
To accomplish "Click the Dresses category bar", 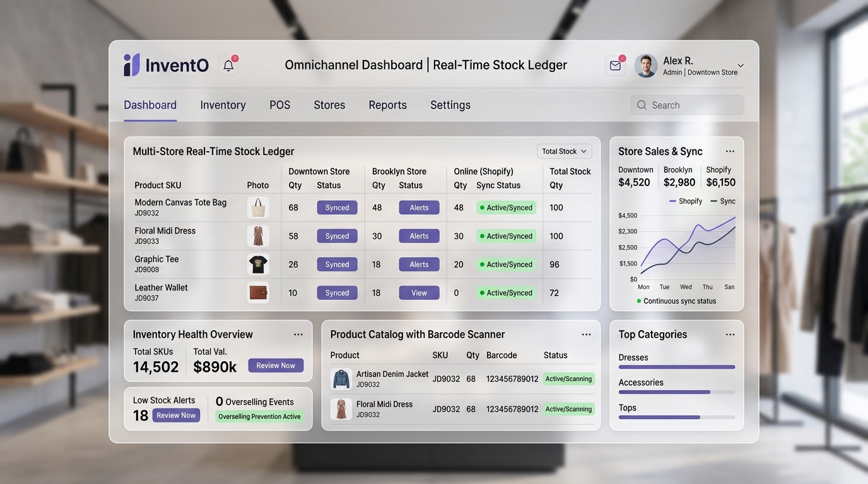I will click(677, 367).
